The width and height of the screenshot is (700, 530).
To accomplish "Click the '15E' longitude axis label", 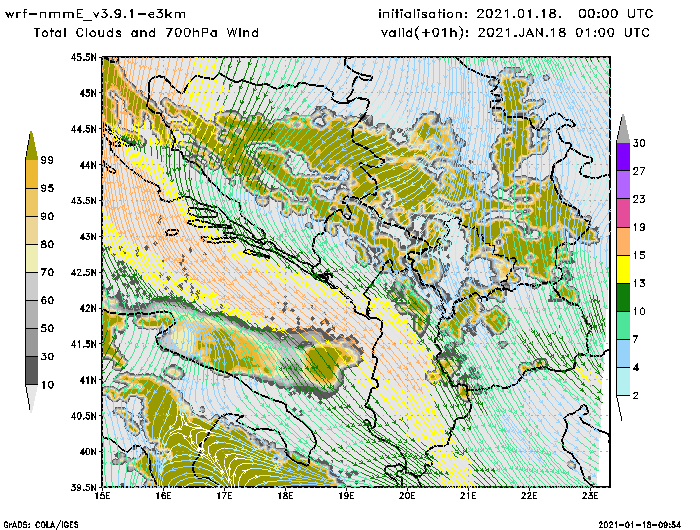I will (103, 496).
